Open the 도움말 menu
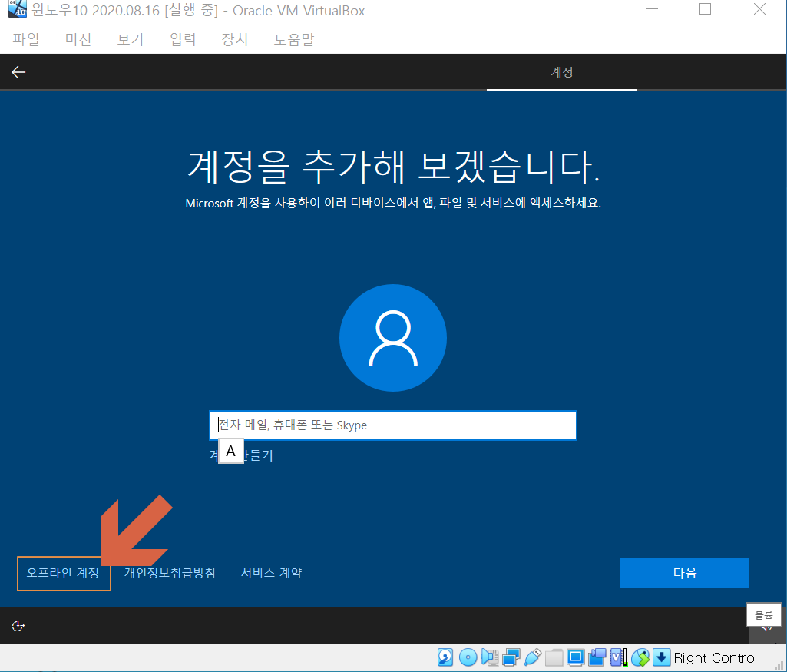Screen dimensions: 787x672 (x=294, y=39)
